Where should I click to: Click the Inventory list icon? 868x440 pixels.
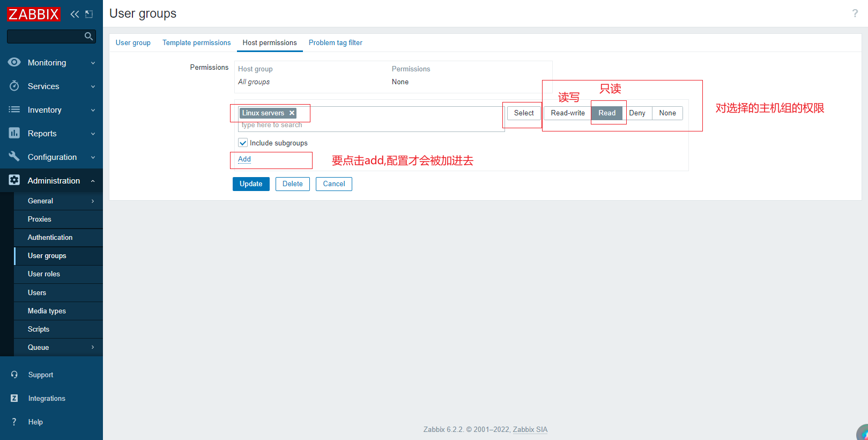(x=14, y=109)
